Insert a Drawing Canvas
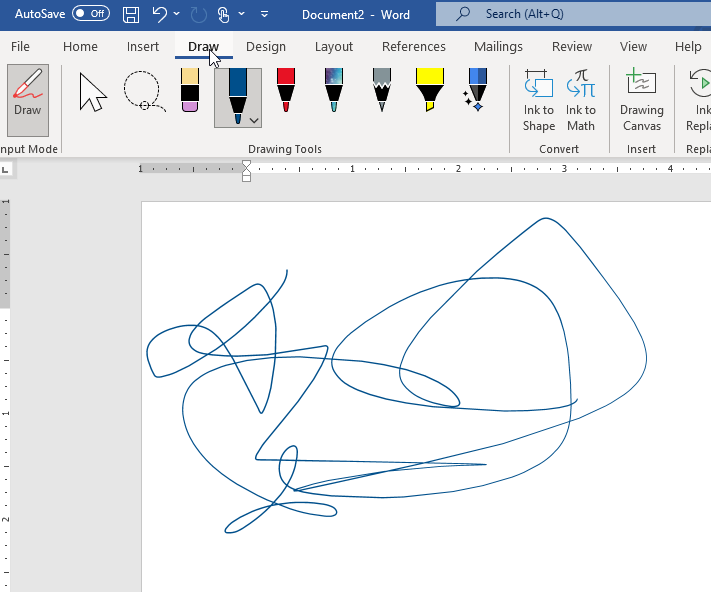The width and height of the screenshot is (711, 592). [x=642, y=100]
